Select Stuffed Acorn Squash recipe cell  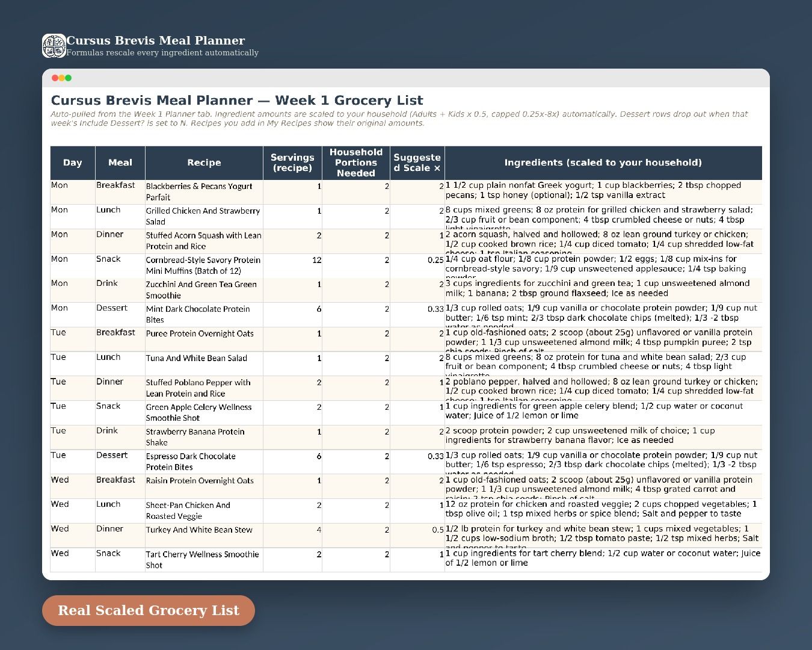(204, 241)
